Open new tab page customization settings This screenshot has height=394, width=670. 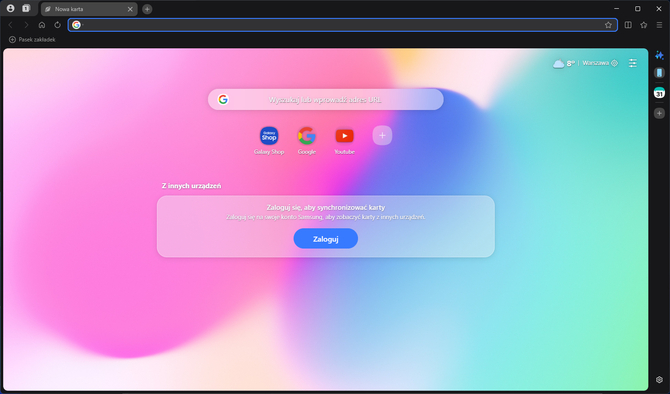[633, 63]
